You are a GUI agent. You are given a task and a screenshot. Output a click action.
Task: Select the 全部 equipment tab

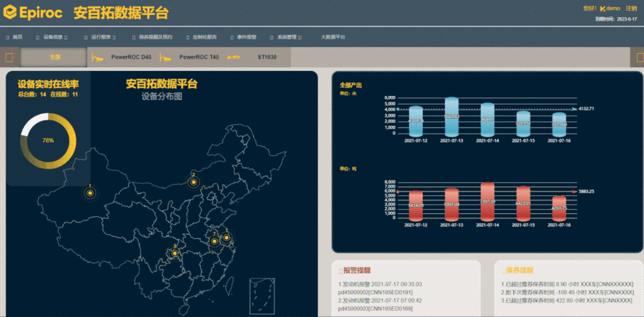[55, 57]
